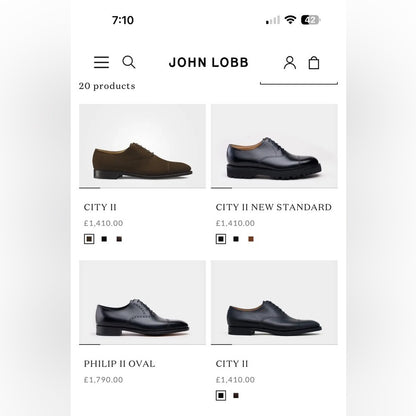
Task: Open City II New Standard product title
Action: click(273, 207)
